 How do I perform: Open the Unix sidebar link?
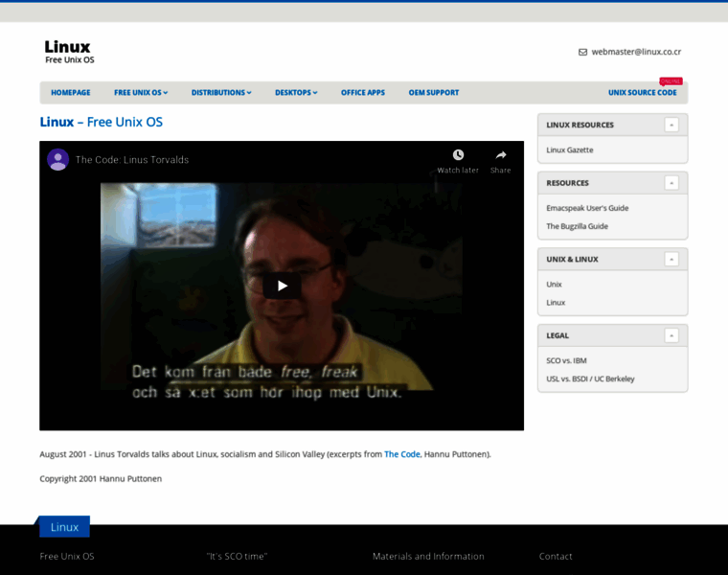click(x=554, y=285)
